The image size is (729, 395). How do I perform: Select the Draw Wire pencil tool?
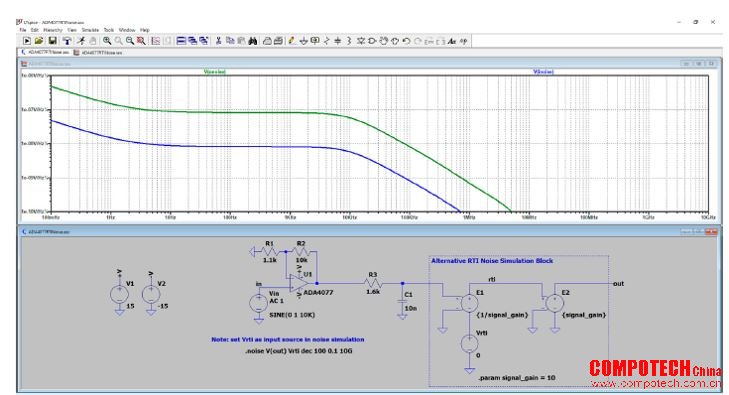coord(291,41)
